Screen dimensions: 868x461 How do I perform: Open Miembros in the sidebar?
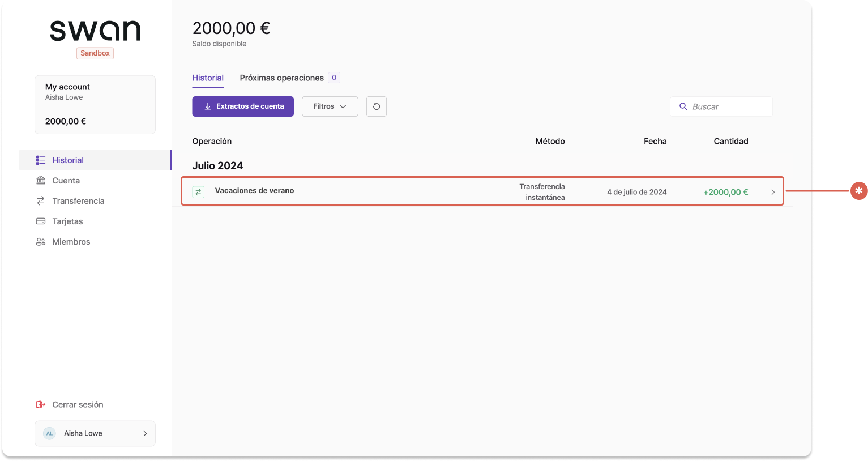click(x=95, y=242)
